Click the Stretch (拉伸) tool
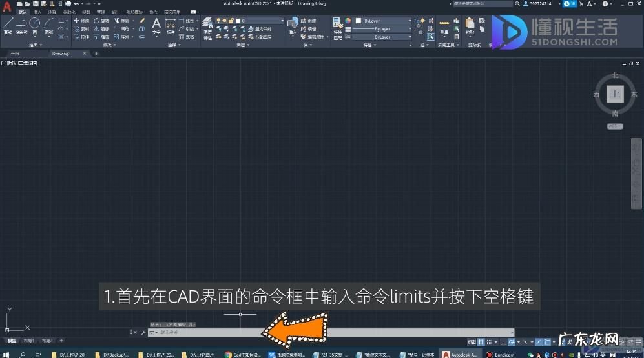Screen dimensions: 644x358 click(81, 37)
